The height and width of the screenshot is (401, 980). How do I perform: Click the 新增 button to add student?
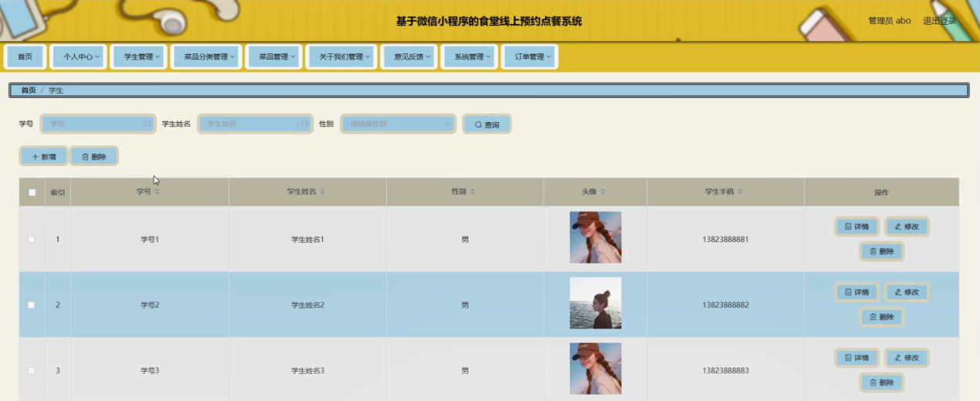coord(44,157)
